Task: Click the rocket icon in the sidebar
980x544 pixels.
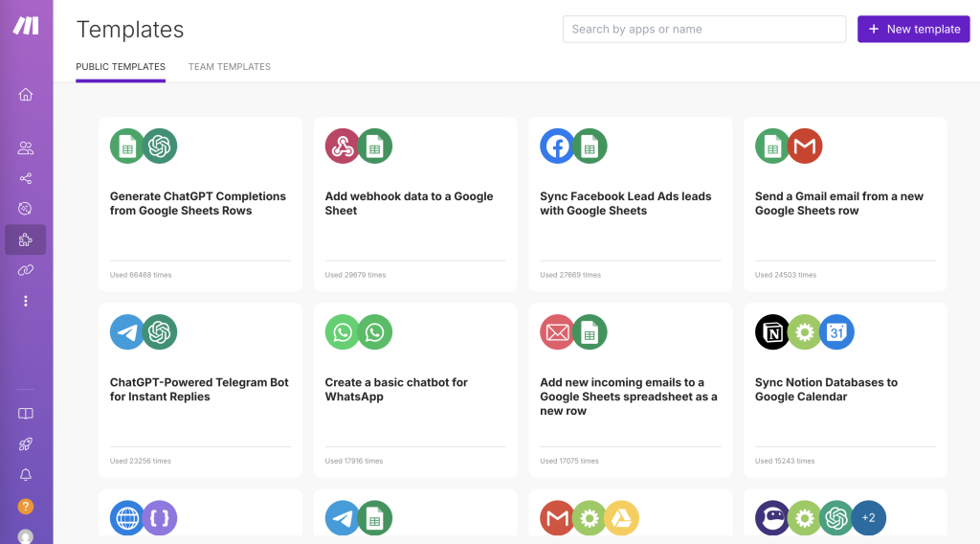Action: 26,444
